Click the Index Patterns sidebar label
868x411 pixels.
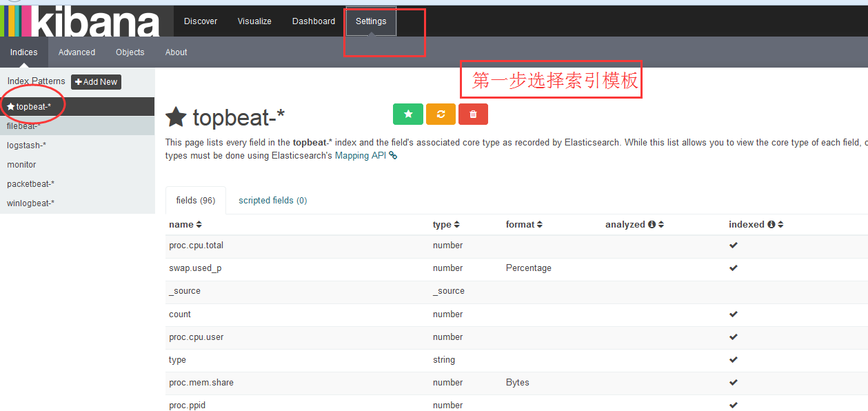(x=37, y=81)
